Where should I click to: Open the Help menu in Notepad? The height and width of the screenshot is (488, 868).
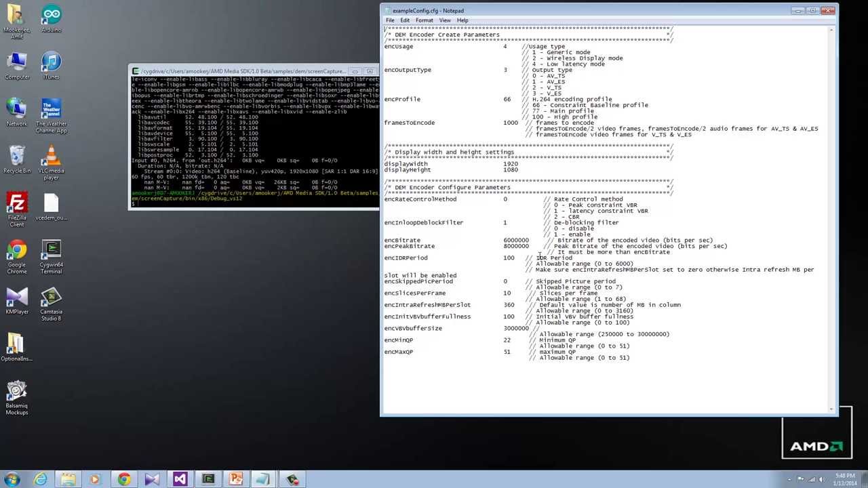[462, 20]
